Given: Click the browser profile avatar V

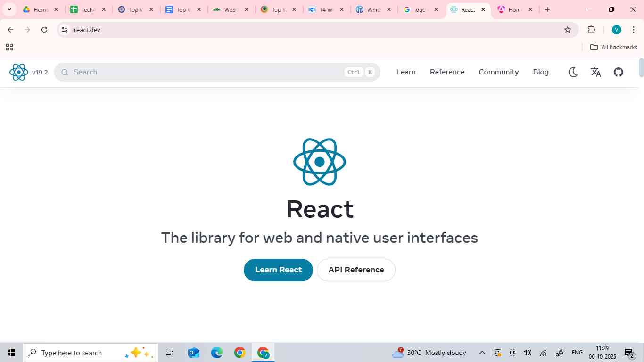Looking at the screenshot, I should pos(616,29).
